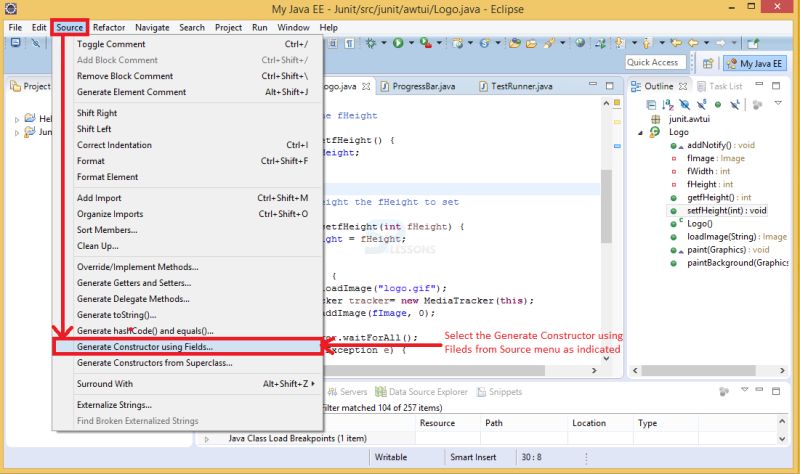Switch to the ProgressBar.java tab
800x474 pixels.
418,86
